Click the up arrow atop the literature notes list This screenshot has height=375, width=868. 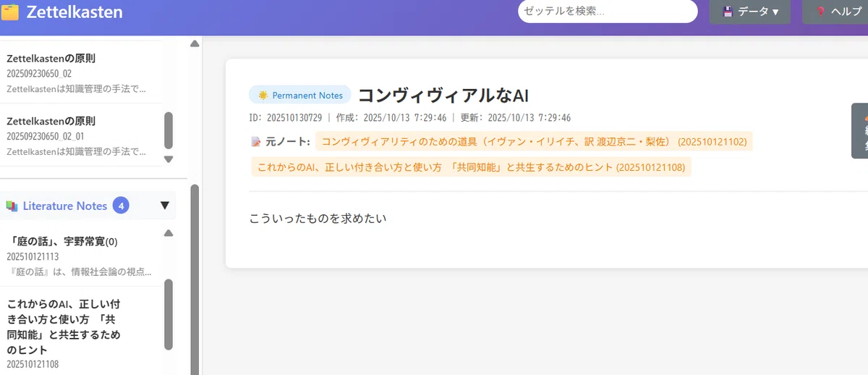[x=169, y=233]
